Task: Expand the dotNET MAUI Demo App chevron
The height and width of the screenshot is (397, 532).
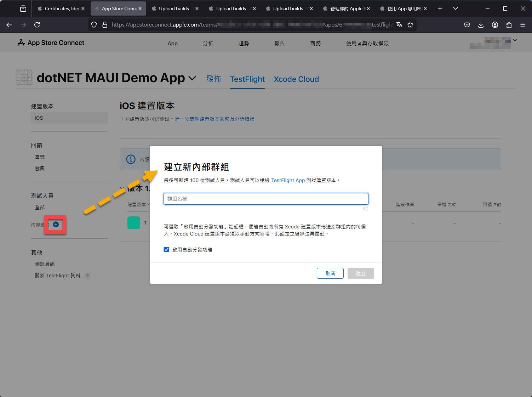Action: click(x=192, y=78)
